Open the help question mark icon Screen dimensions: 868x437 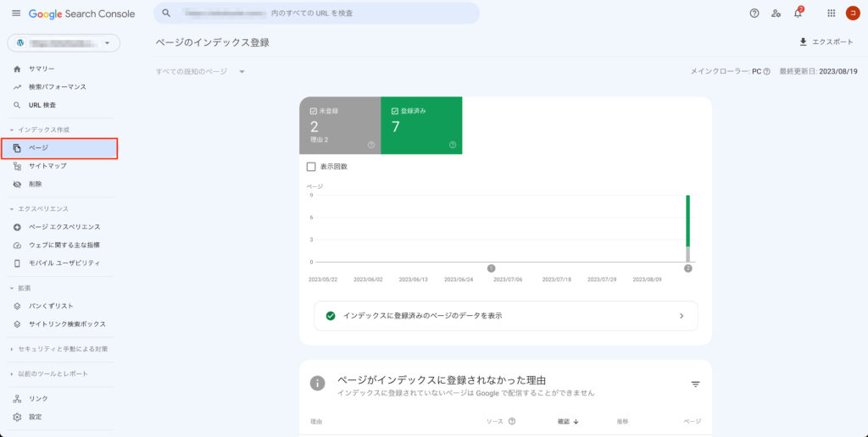(x=754, y=14)
